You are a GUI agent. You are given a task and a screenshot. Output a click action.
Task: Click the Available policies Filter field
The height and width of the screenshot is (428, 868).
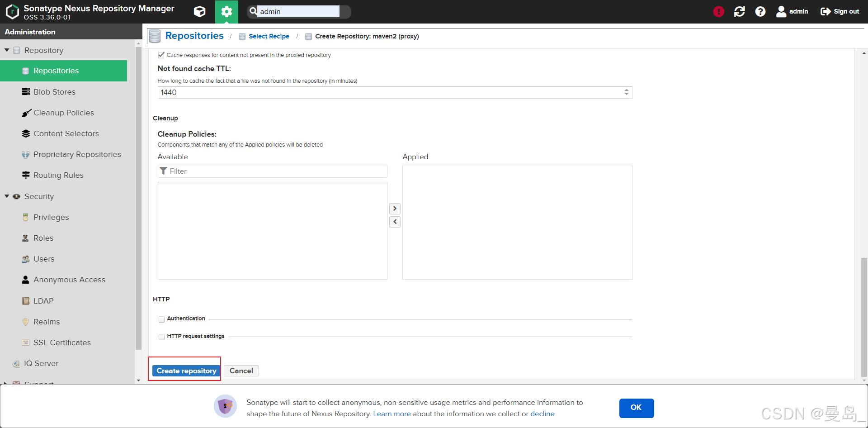[x=273, y=171]
